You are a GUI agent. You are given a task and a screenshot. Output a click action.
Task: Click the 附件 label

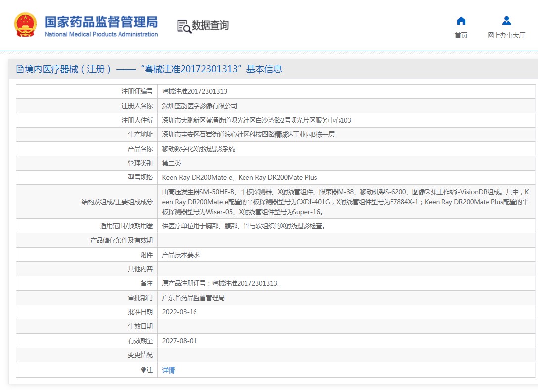(147, 255)
